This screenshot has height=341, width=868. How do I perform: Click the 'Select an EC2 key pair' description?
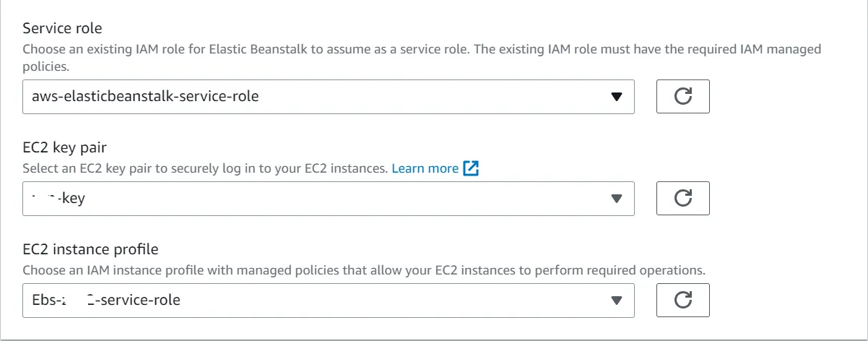(x=206, y=168)
